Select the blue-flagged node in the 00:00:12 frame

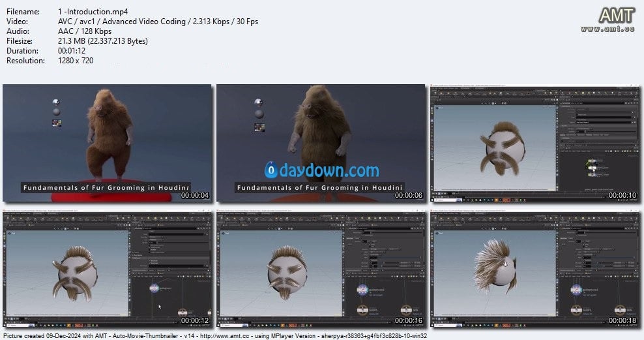154,288
